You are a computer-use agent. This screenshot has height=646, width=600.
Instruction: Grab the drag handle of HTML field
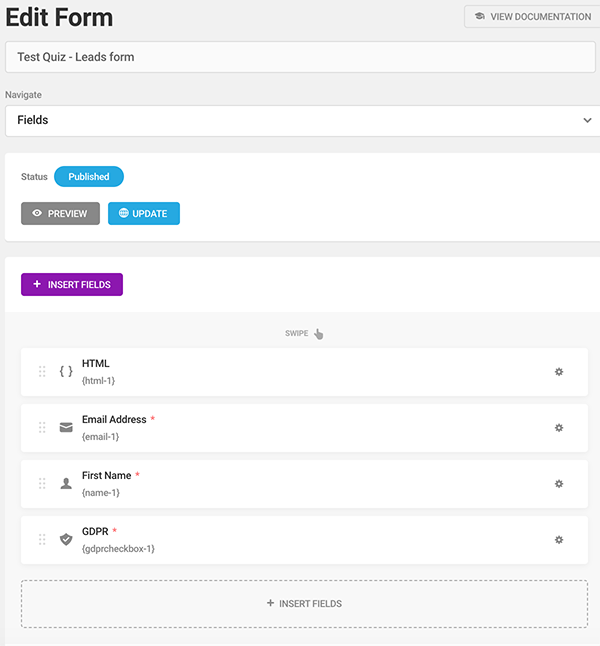point(42,372)
